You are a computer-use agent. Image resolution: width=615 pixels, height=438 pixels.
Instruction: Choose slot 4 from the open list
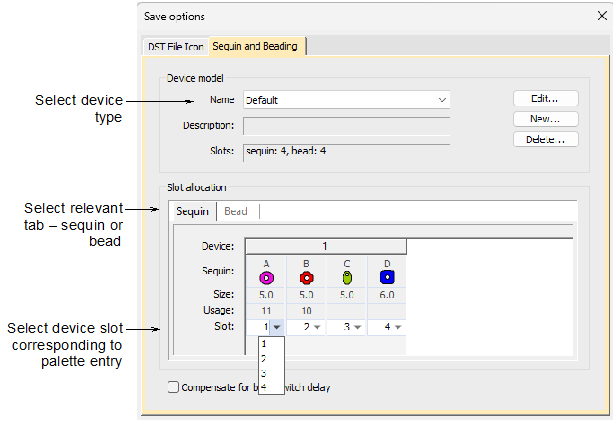pos(271,387)
